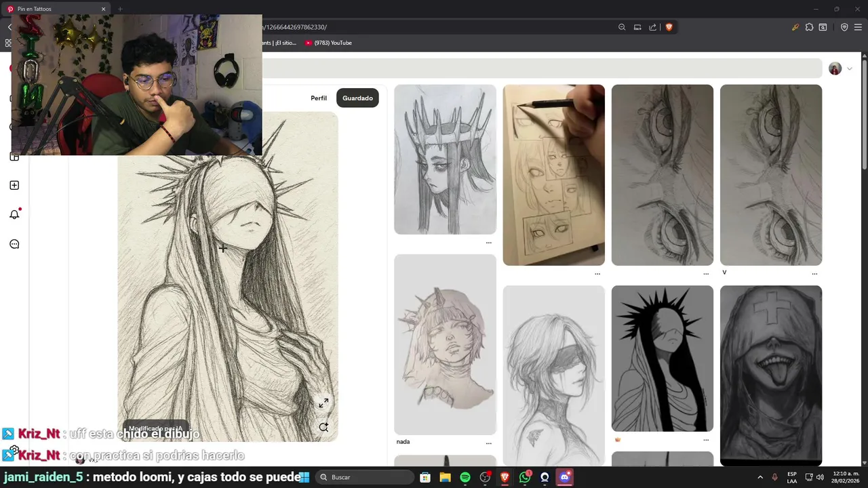This screenshot has height=488, width=868.
Task: Click the network icon in system tray
Action: click(809, 477)
